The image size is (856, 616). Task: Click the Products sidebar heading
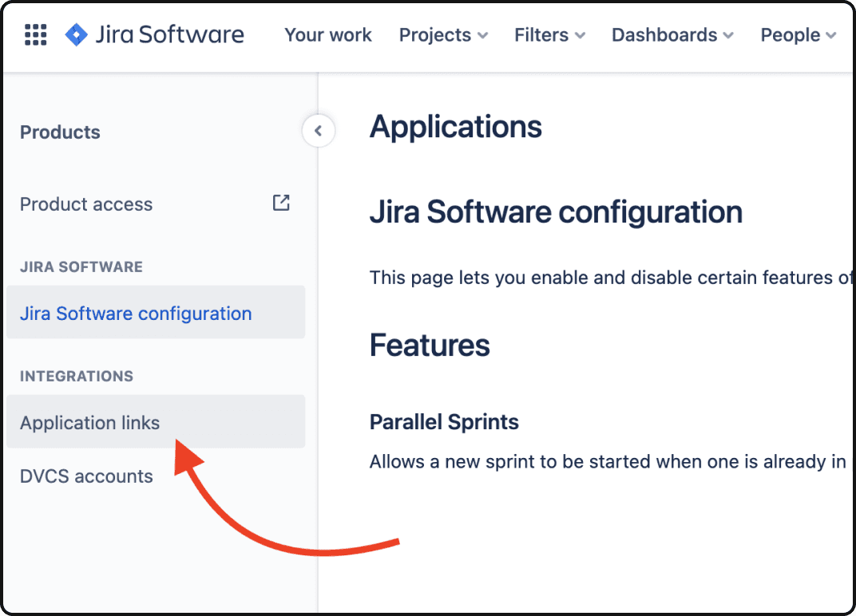[60, 132]
